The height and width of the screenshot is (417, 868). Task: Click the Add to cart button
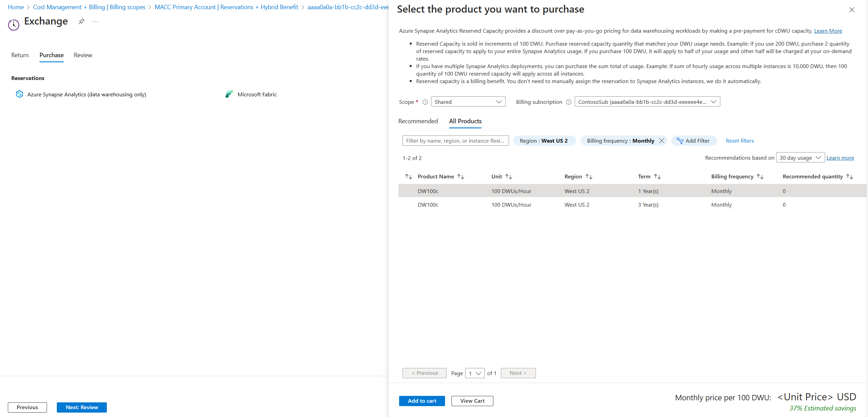click(422, 401)
